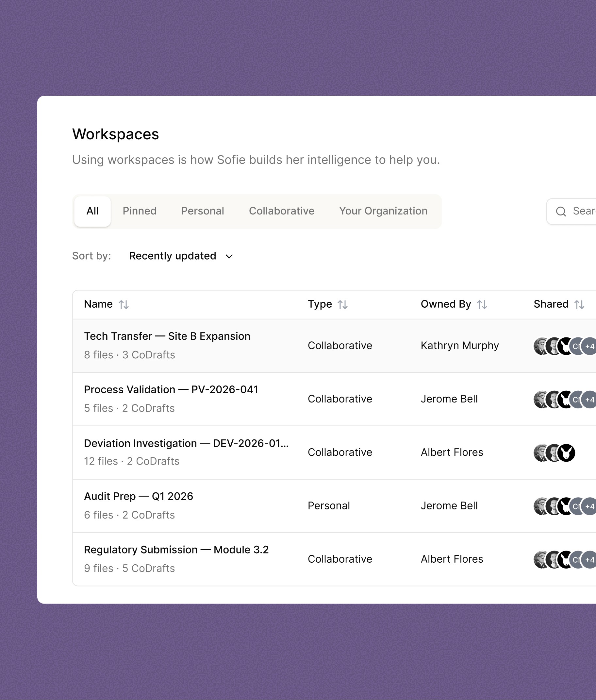596x700 pixels.
Task: Click first avatar in Regulatory Submission row
Action: click(540, 560)
